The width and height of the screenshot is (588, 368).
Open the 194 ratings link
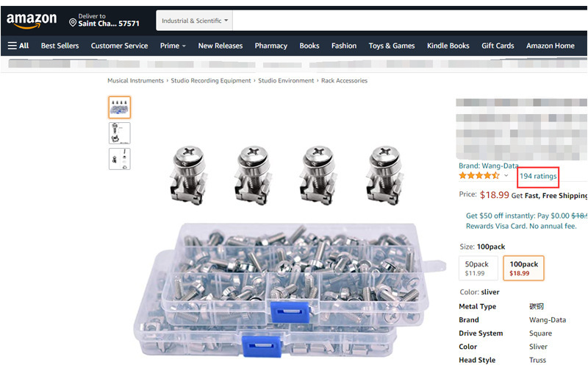pos(538,176)
